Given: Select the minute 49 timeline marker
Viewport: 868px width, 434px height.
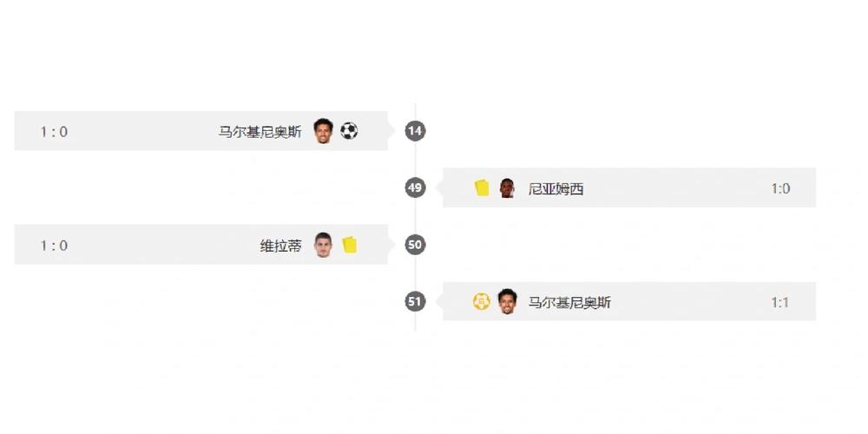Looking at the screenshot, I should point(415,187).
